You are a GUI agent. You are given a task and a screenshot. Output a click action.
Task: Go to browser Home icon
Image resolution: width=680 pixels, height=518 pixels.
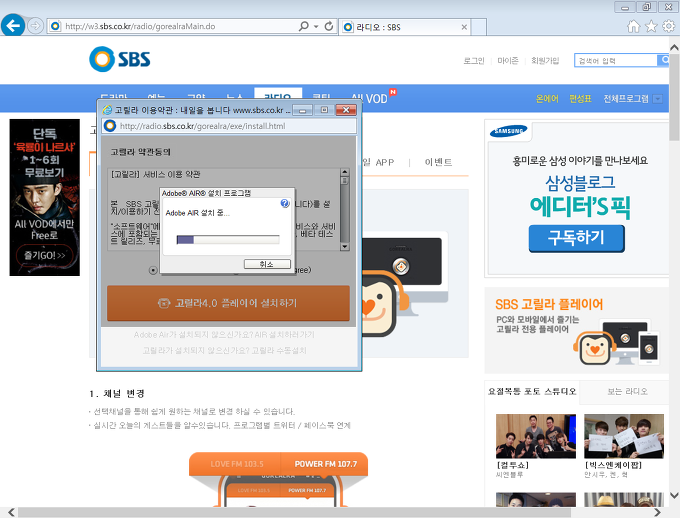click(634, 26)
